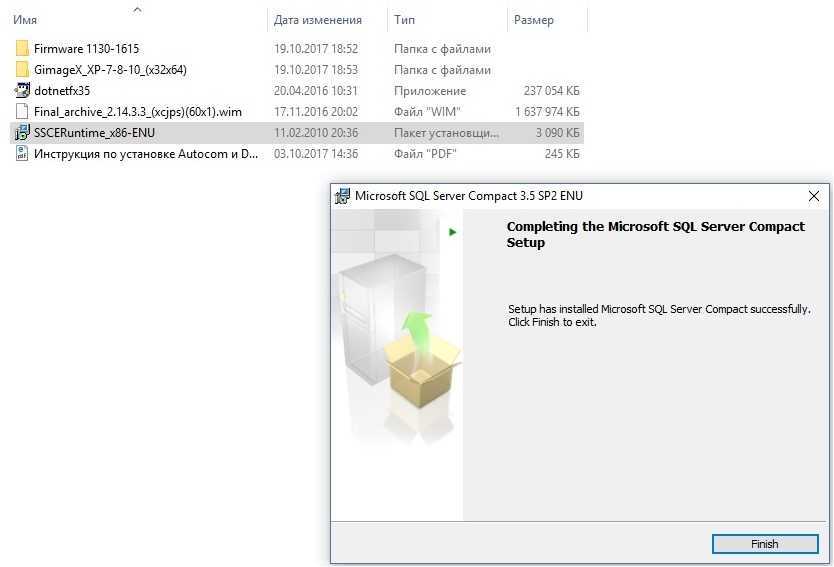
Task: Click the 237 054 КБ size of dotnetfx35
Action: coord(551,91)
